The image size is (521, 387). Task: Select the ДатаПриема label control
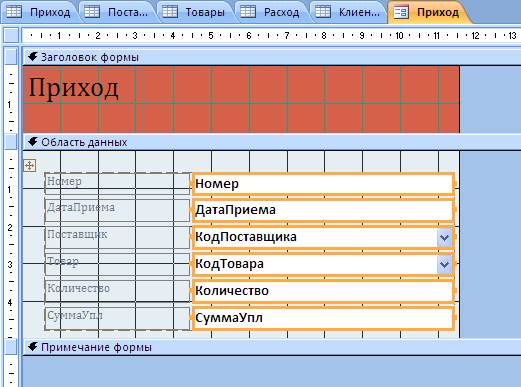pyautogui.click(x=117, y=210)
